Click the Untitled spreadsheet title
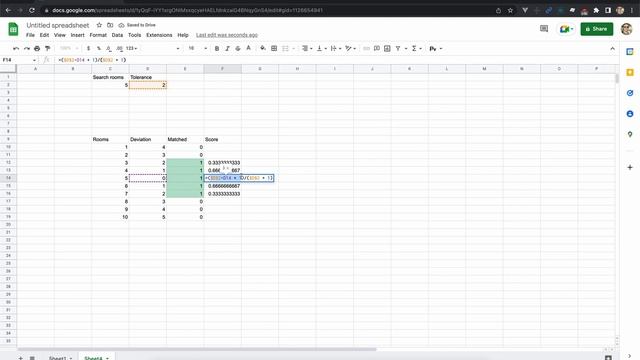 (x=58, y=25)
